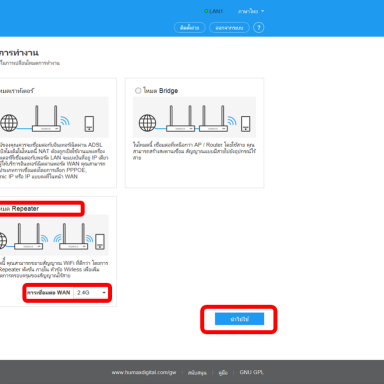Open the www.humaxdigital.com/gw footer link
Viewport: 384px width, 384px height.
(x=144, y=372)
